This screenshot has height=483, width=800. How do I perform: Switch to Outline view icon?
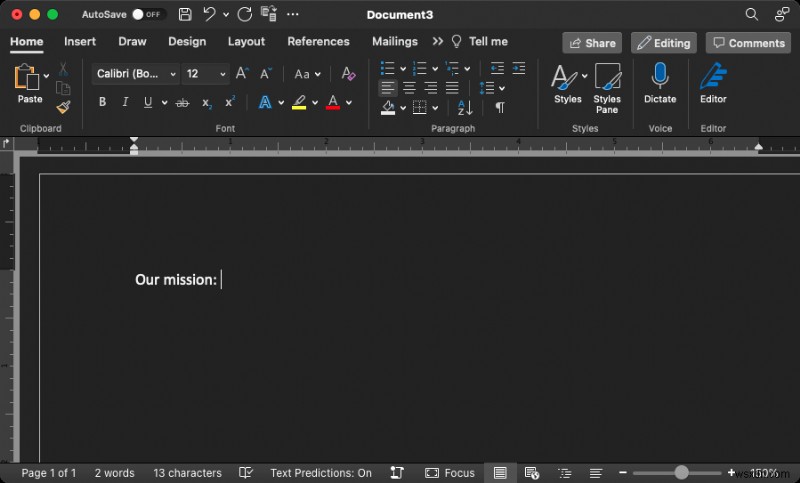(x=564, y=473)
